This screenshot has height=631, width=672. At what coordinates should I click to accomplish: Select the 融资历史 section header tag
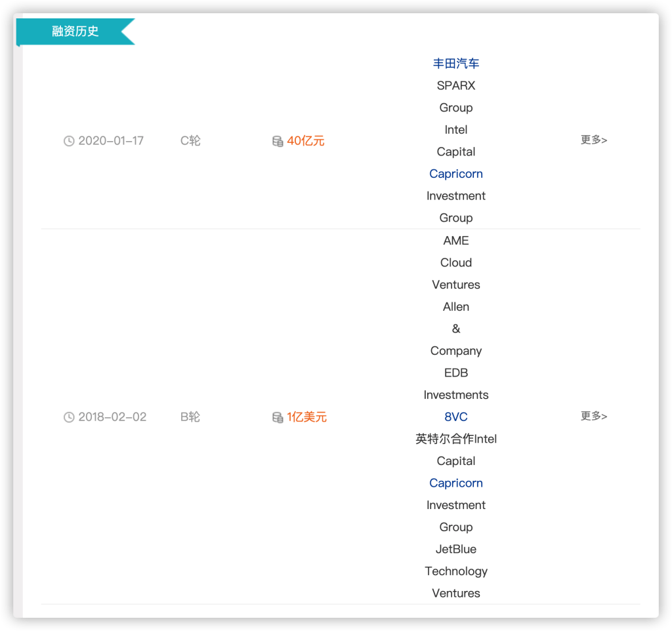click(75, 31)
